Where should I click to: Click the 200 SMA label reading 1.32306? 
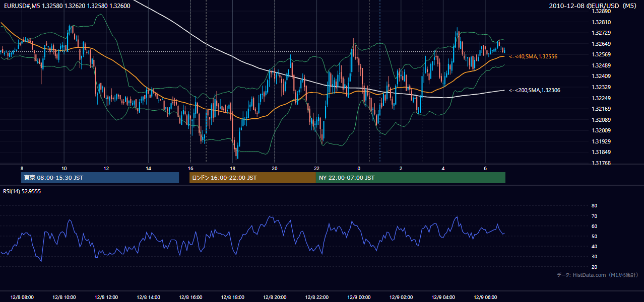tap(535, 90)
